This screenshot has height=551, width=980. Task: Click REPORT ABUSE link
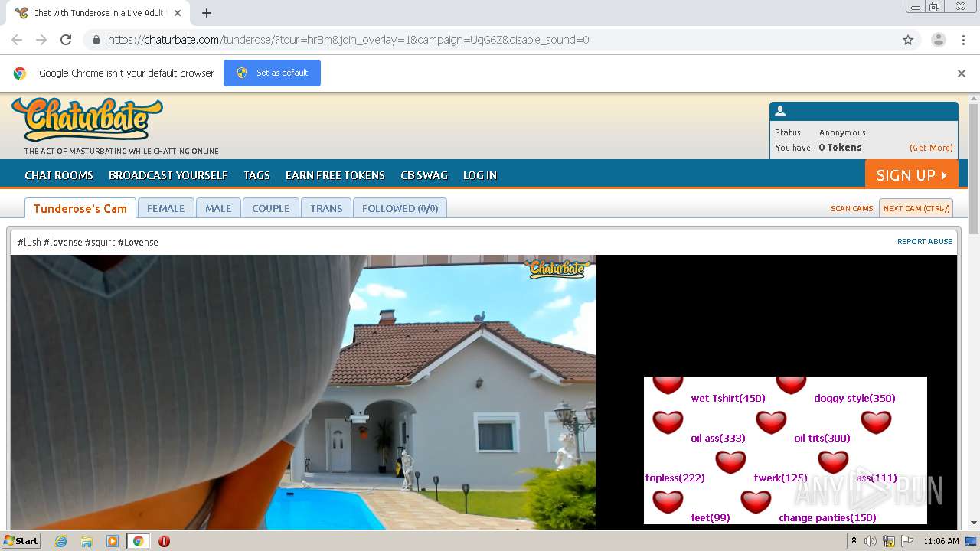pos(925,241)
